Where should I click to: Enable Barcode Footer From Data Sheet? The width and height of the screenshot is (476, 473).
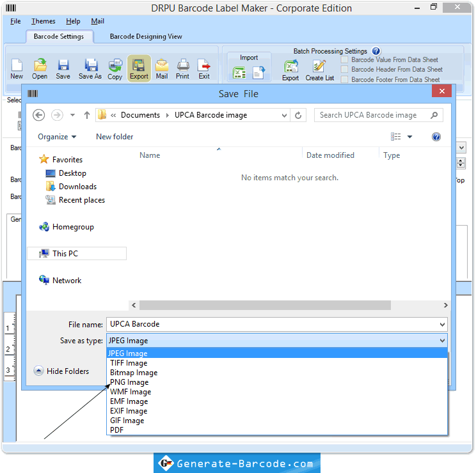(x=344, y=79)
